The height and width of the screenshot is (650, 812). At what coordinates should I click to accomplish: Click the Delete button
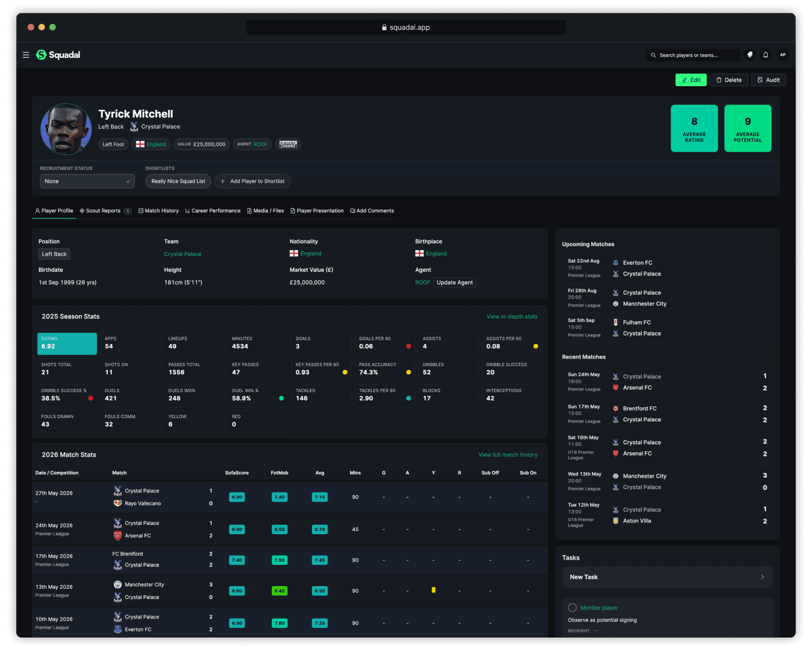tap(729, 80)
